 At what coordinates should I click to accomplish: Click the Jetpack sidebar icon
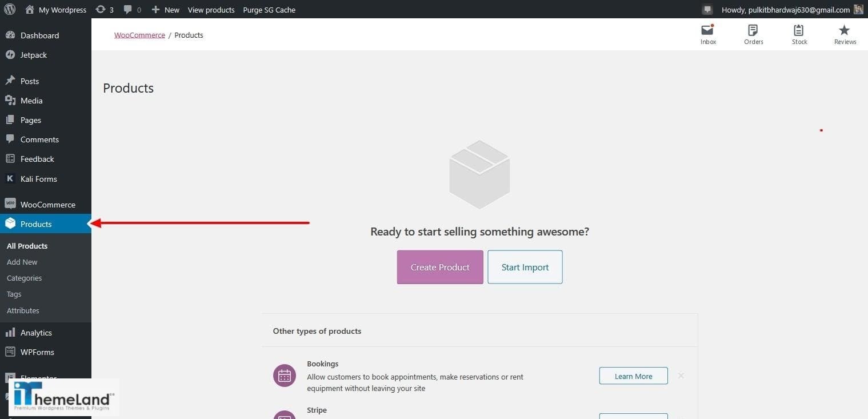(10, 55)
